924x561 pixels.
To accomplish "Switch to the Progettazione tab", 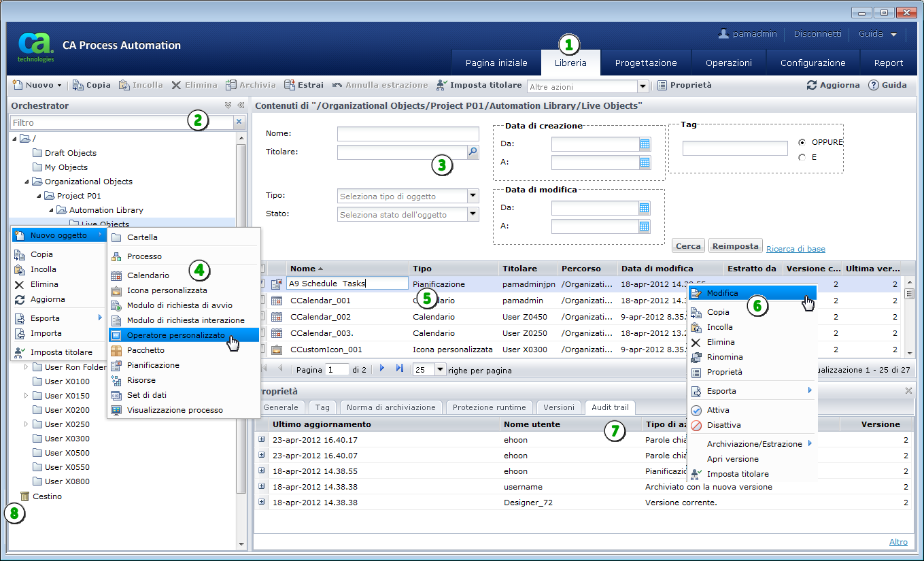I will point(645,63).
